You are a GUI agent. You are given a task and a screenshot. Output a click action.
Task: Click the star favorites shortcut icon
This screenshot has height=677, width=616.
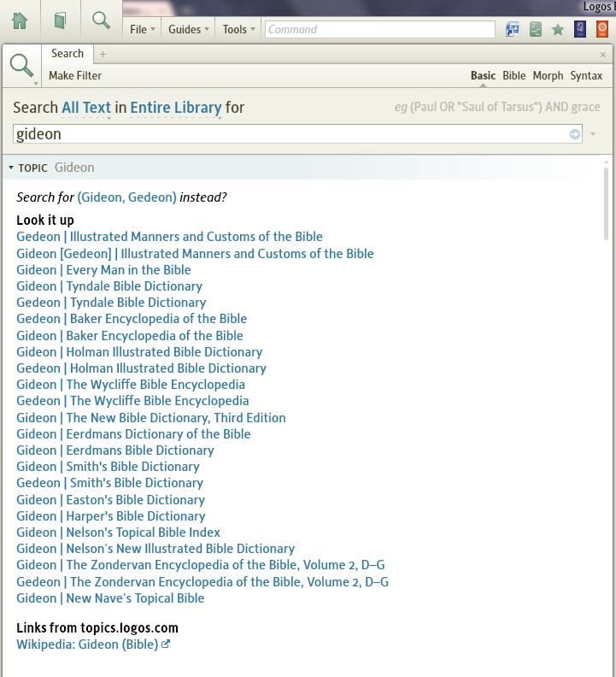(x=558, y=29)
